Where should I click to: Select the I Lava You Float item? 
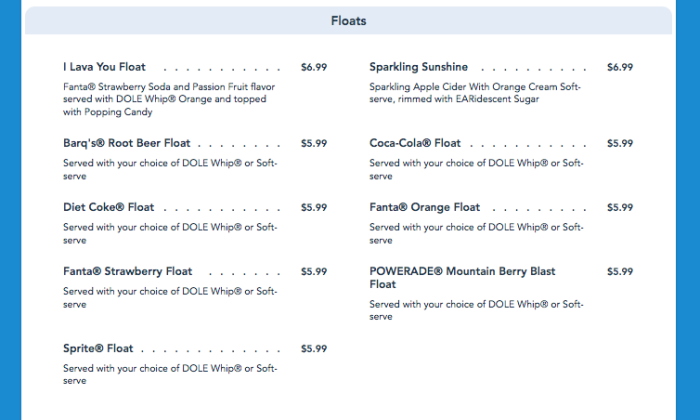point(104,67)
